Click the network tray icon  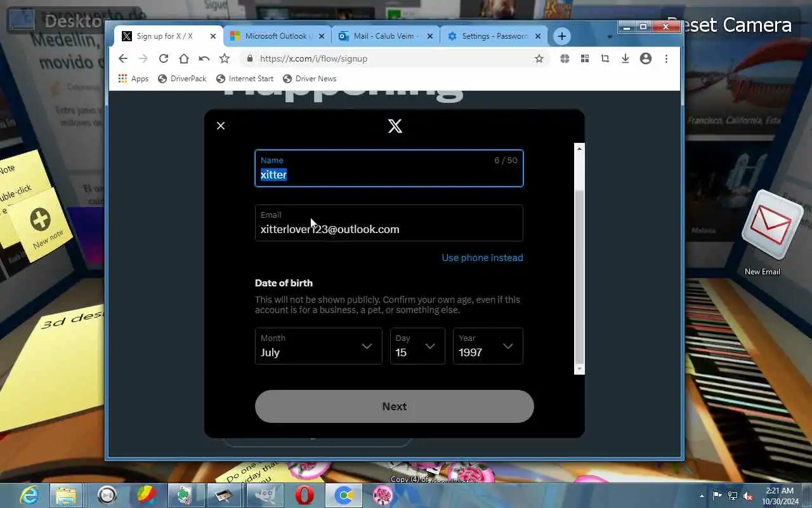[x=733, y=495]
